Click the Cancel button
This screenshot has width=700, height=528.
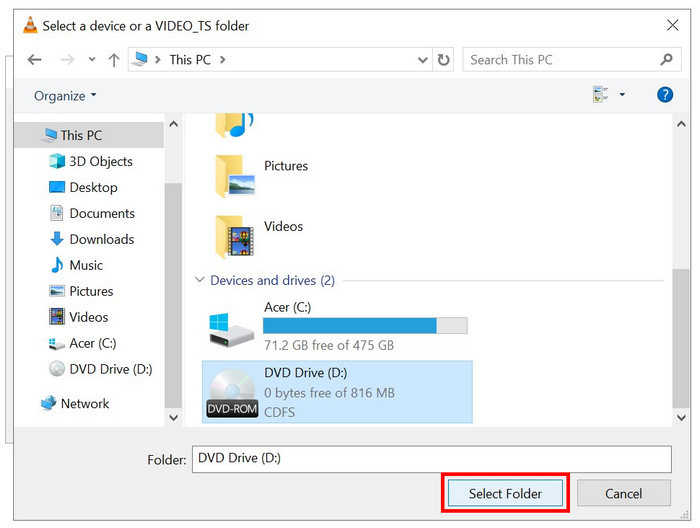[x=624, y=493]
